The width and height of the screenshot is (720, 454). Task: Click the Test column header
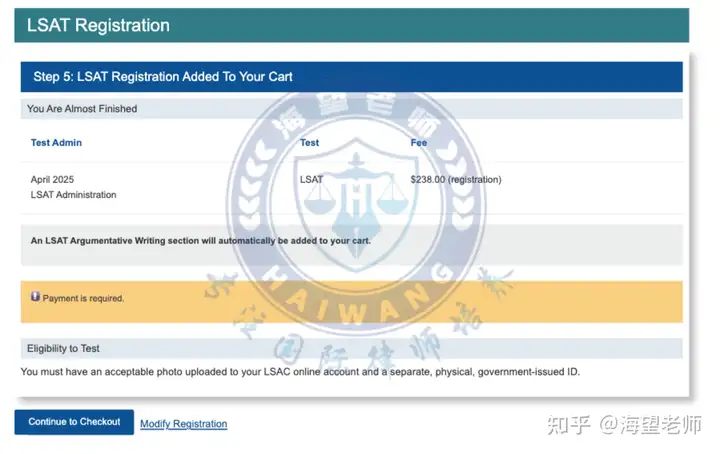click(309, 143)
